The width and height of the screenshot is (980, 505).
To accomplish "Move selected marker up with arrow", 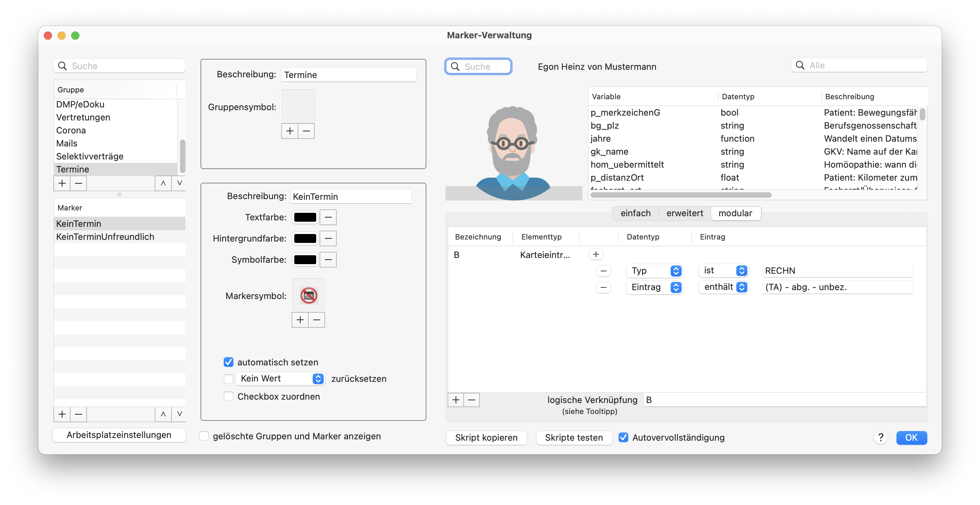I will pos(163,414).
